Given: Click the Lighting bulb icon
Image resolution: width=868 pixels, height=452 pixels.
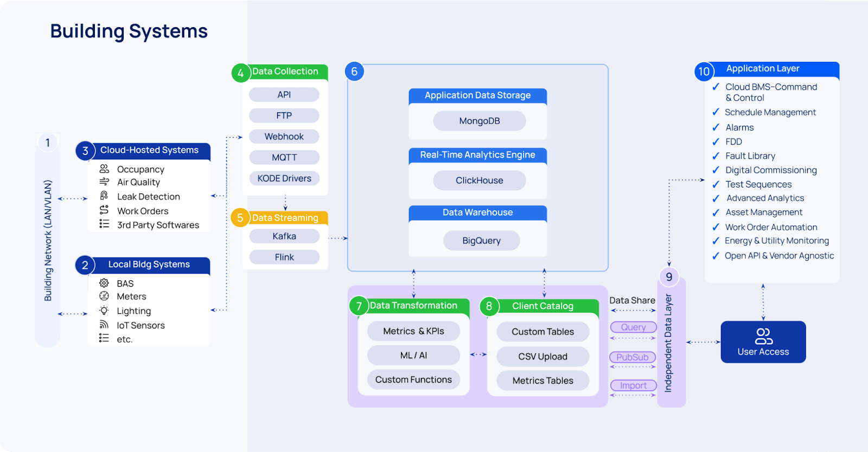Looking at the screenshot, I should pyautogui.click(x=104, y=311).
